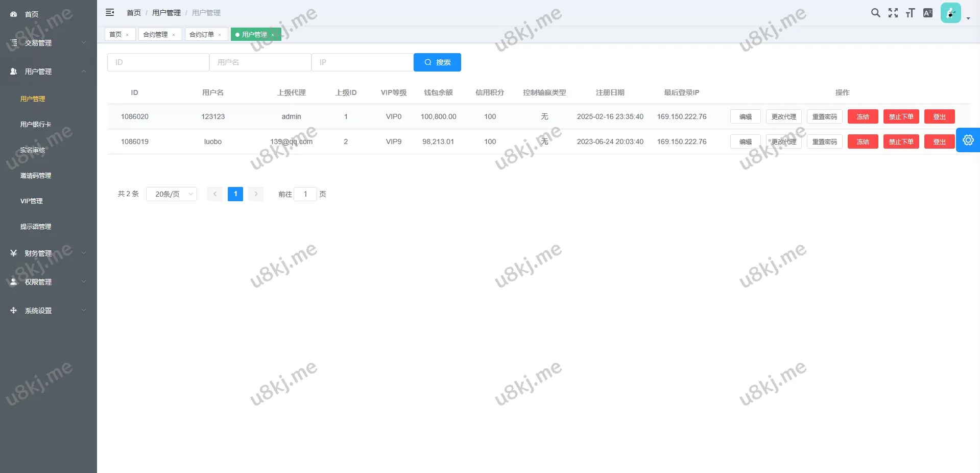
Task: Freeze user 123123 with 冻结 button
Action: pyautogui.click(x=863, y=117)
